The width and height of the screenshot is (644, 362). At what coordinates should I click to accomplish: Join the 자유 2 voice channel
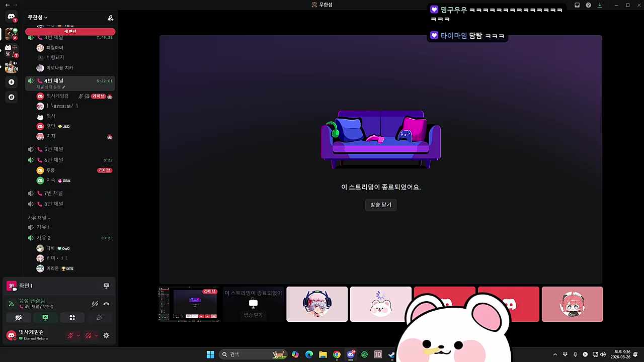tap(70, 238)
